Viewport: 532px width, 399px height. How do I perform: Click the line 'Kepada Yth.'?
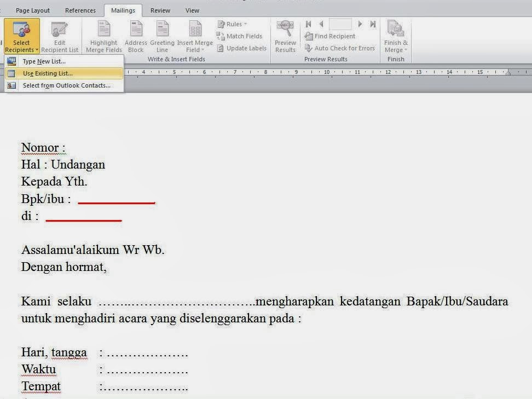tap(54, 182)
